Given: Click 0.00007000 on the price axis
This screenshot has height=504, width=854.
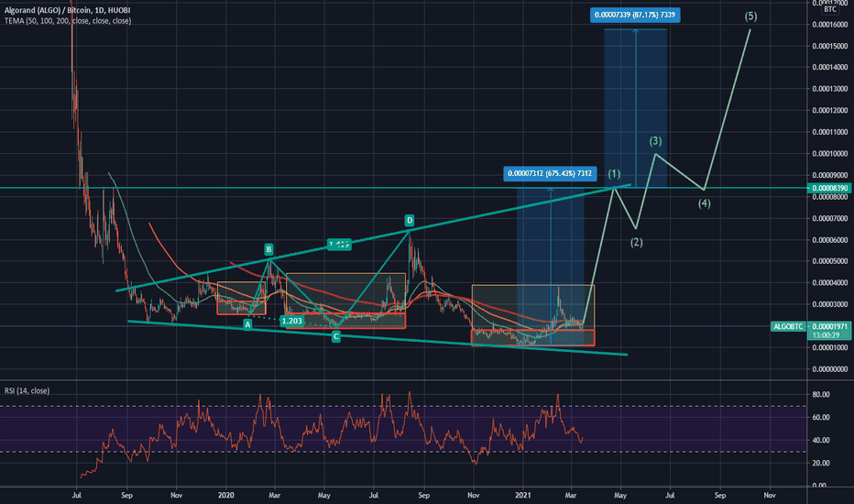Looking at the screenshot, I should 830,218.
